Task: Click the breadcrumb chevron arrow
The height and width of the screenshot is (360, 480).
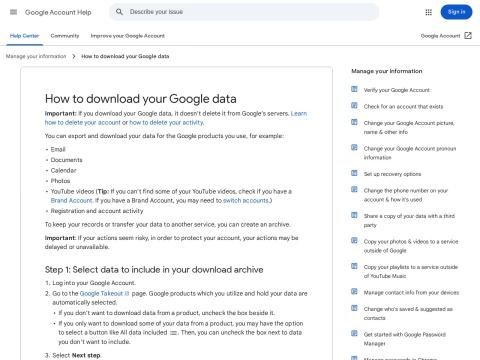Action: [x=74, y=56]
